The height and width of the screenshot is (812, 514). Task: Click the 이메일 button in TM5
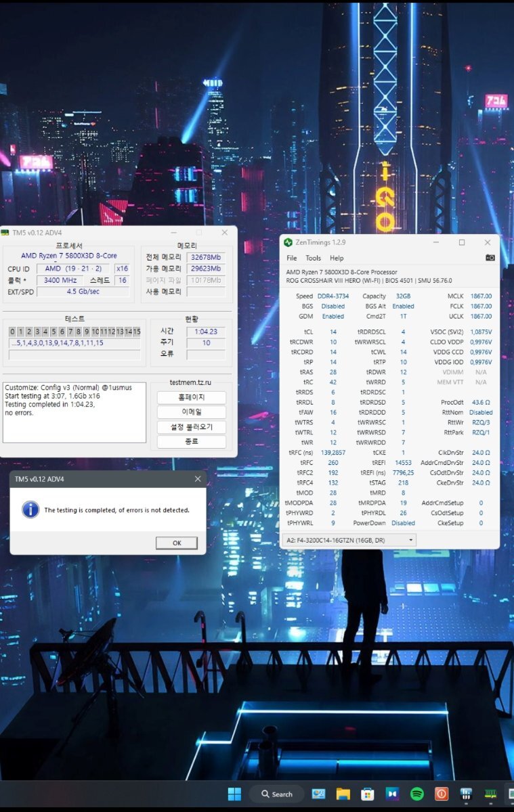point(192,412)
